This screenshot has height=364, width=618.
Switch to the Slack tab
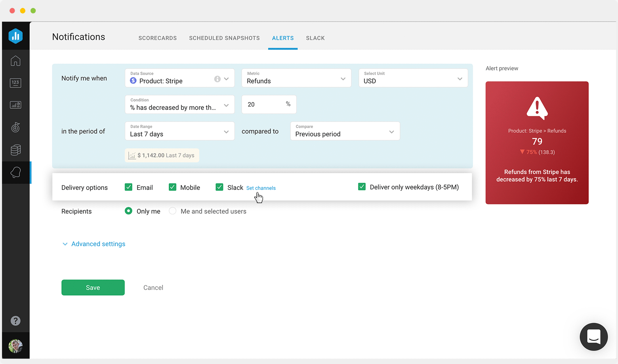click(315, 38)
